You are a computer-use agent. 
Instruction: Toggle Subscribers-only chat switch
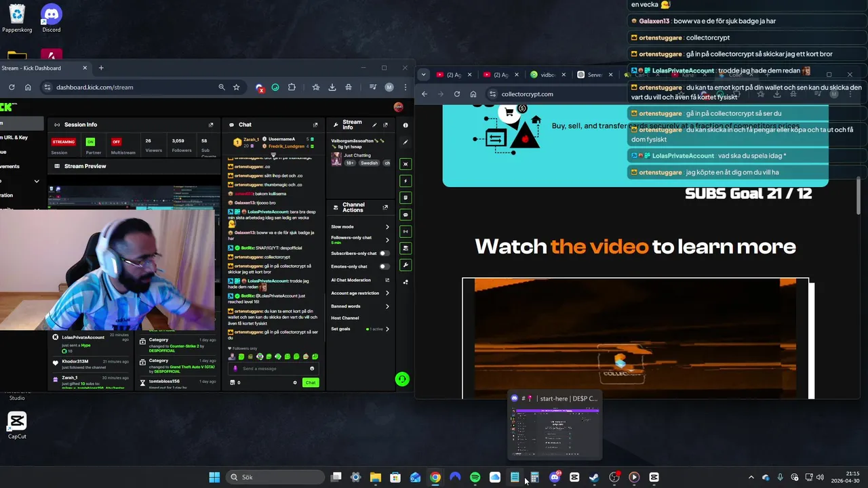pyautogui.click(x=384, y=253)
